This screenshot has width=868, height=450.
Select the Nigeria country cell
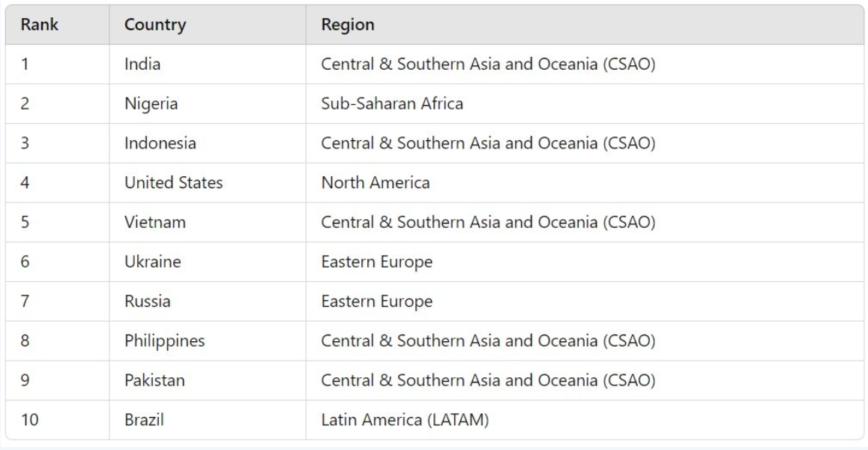click(151, 104)
